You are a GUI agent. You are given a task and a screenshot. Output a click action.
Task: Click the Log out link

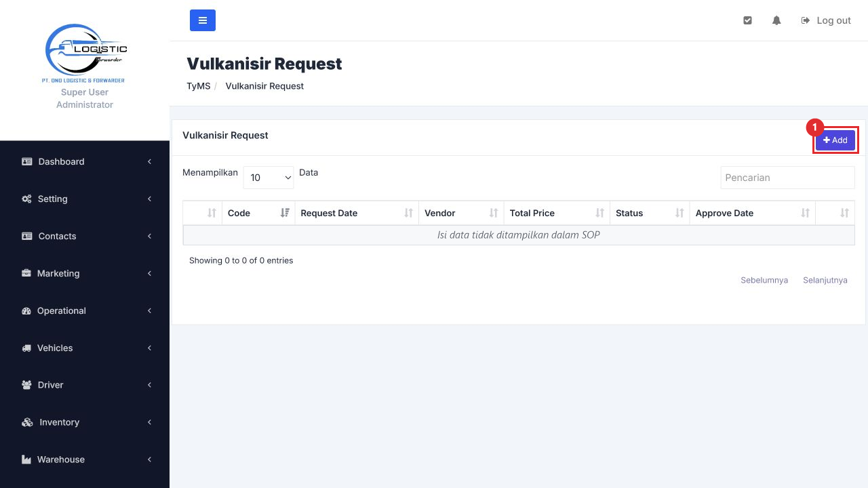[826, 20]
